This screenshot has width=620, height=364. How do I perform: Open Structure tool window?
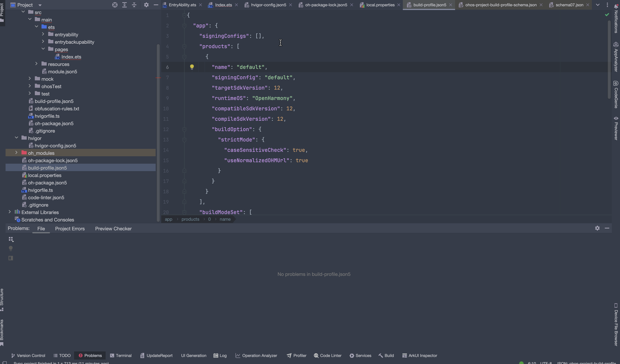(2, 300)
